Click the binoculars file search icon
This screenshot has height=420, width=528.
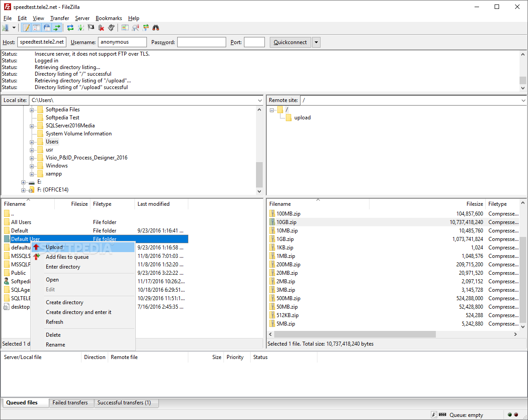click(156, 28)
